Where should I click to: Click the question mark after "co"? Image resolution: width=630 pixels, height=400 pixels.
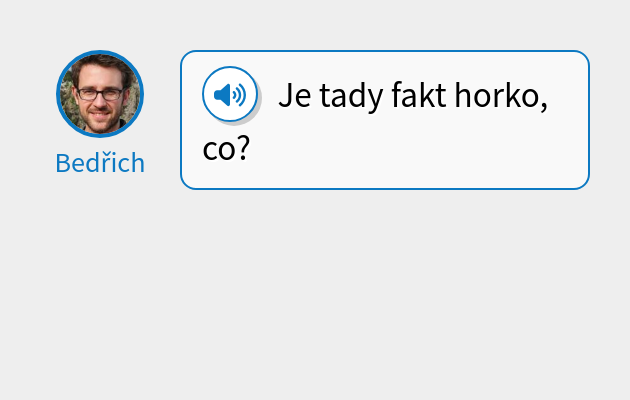pos(242,148)
